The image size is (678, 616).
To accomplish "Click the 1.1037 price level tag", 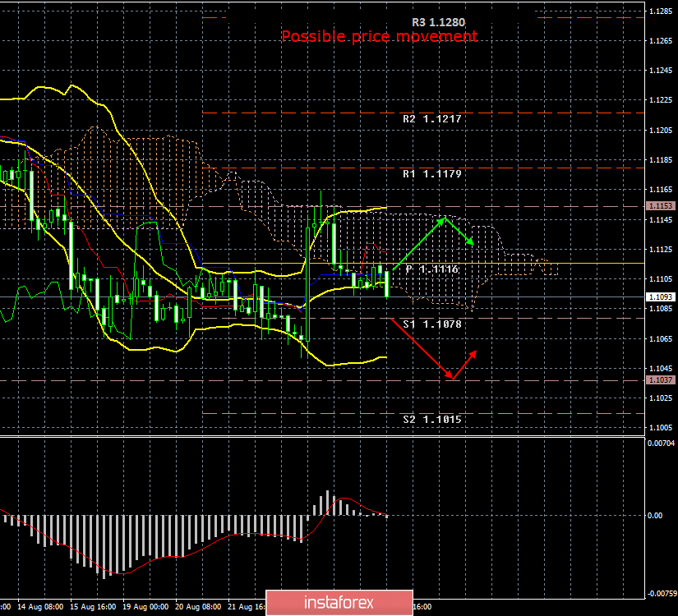I will 660,379.
